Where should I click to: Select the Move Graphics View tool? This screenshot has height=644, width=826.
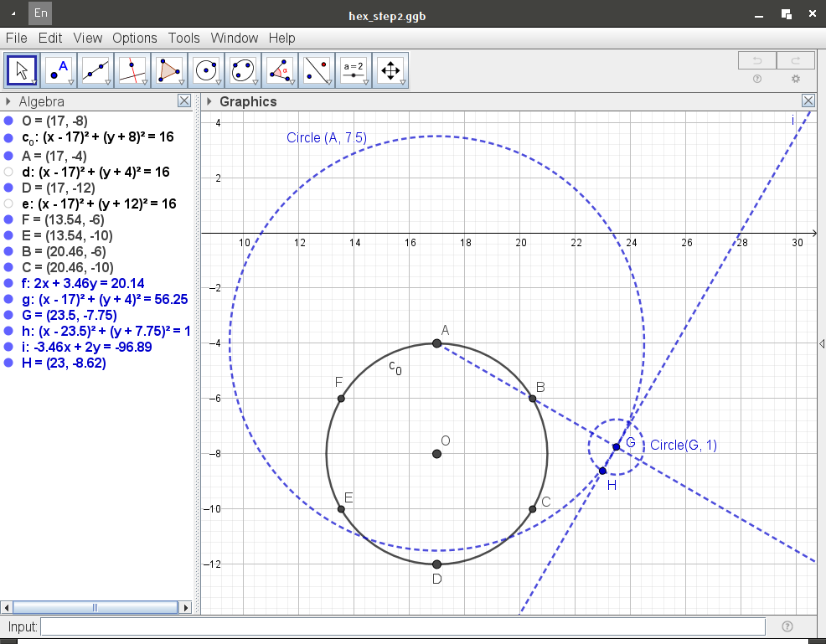391,70
